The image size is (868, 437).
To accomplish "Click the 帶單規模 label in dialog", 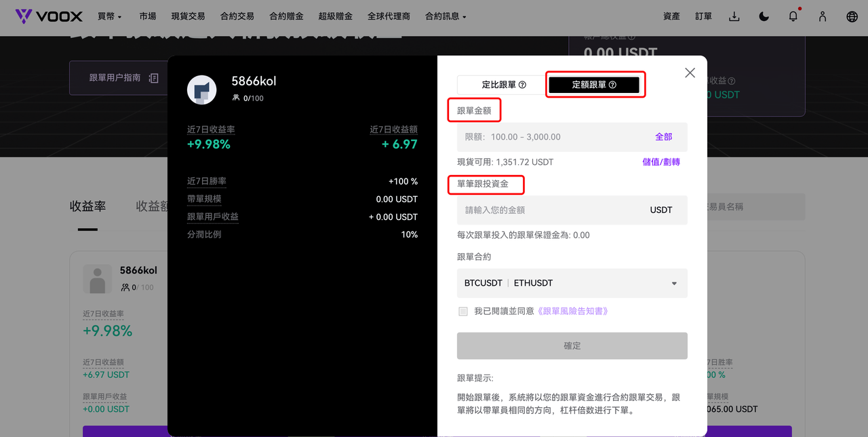I will [204, 199].
